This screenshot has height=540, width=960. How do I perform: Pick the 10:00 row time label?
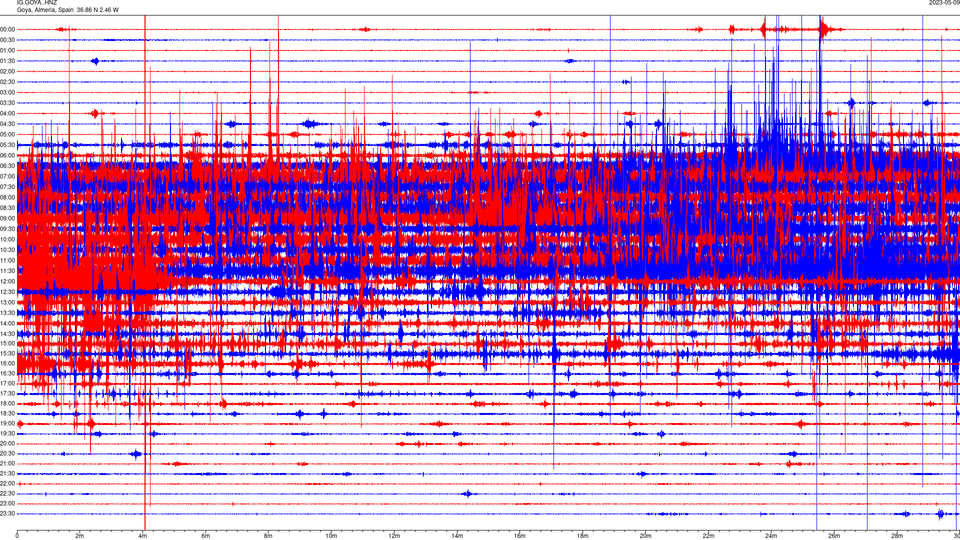8,239
